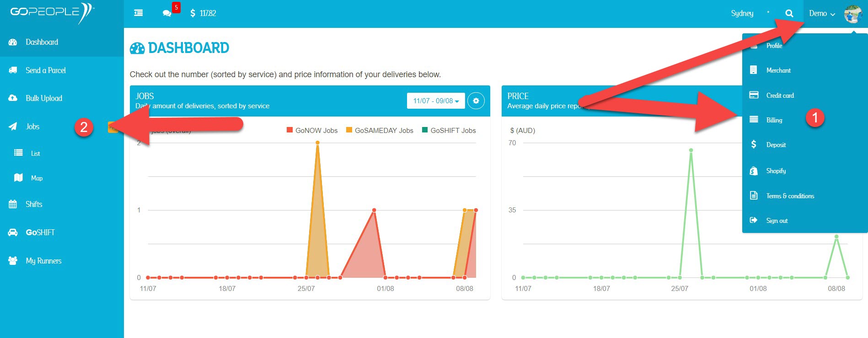Image resolution: width=868 pixels, height=338 pixels.
Task: Click the Terms & conditions document icon
Action: [754, 195]
